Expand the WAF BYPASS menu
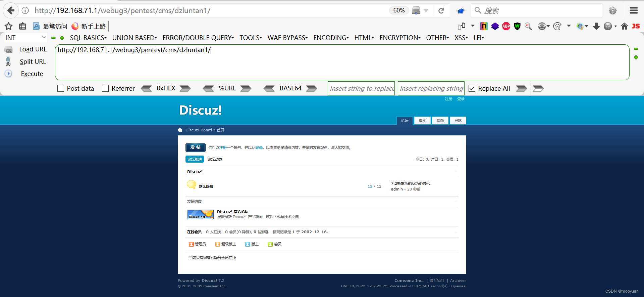The image size is (644, 297). point(287,38)
